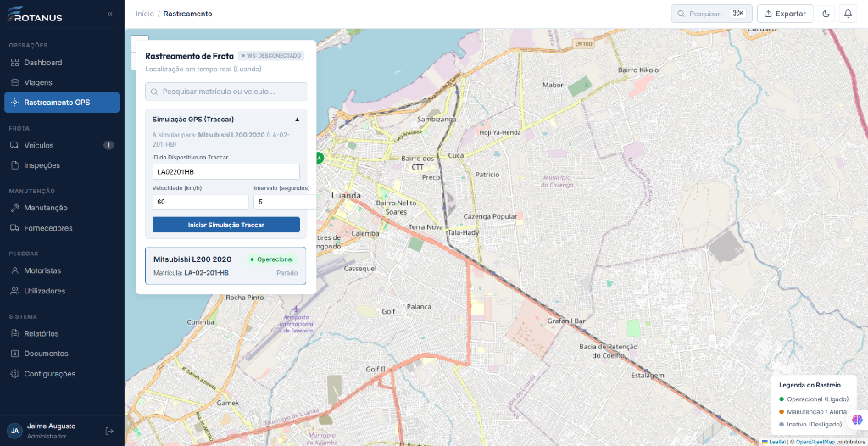
Task: Open Inspeções in the sidebar
Action: click(x=62, y=165)
